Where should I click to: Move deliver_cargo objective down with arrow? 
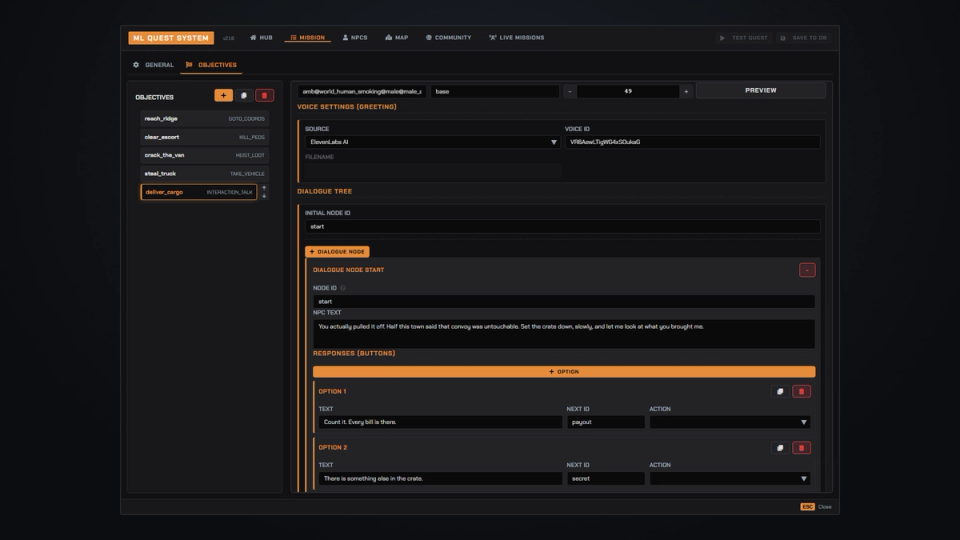[x=264, y=196]
